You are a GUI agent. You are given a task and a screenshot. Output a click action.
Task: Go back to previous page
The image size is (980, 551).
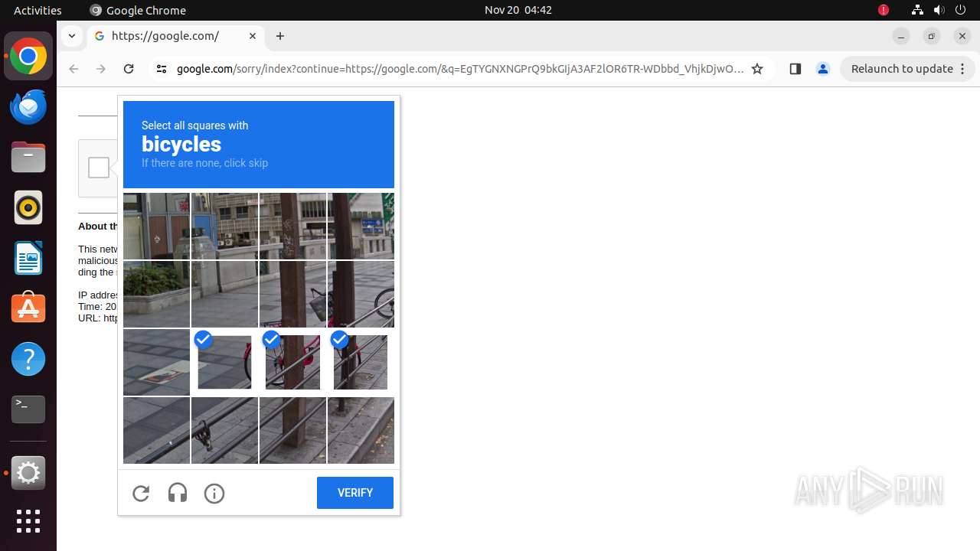click(x=73, y=69)
